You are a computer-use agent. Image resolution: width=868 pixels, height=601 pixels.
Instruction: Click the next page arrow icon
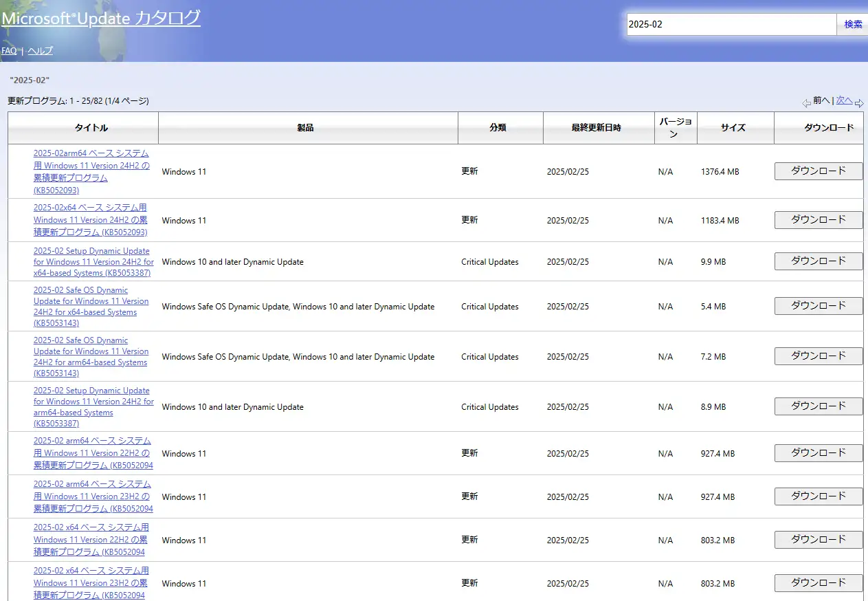coord(859,103)
